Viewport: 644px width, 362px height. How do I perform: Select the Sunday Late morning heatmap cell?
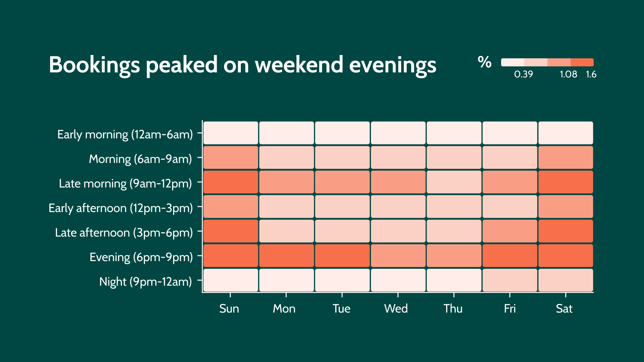tap(231, 182)
